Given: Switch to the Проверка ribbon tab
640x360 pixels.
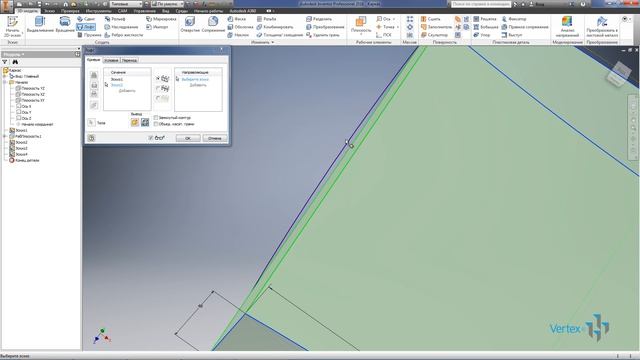Looking at the screenshot, I should click(70, 11).
